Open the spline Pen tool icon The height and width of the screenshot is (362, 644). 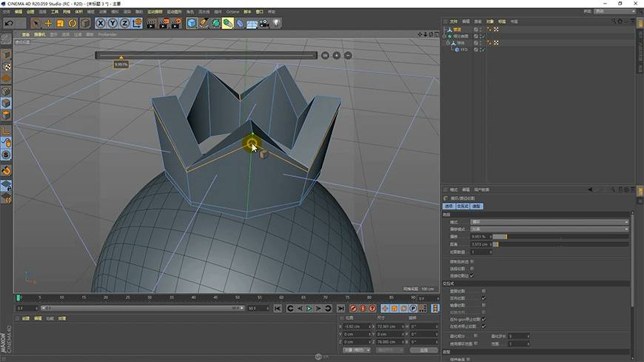click(x=204, y=23)
